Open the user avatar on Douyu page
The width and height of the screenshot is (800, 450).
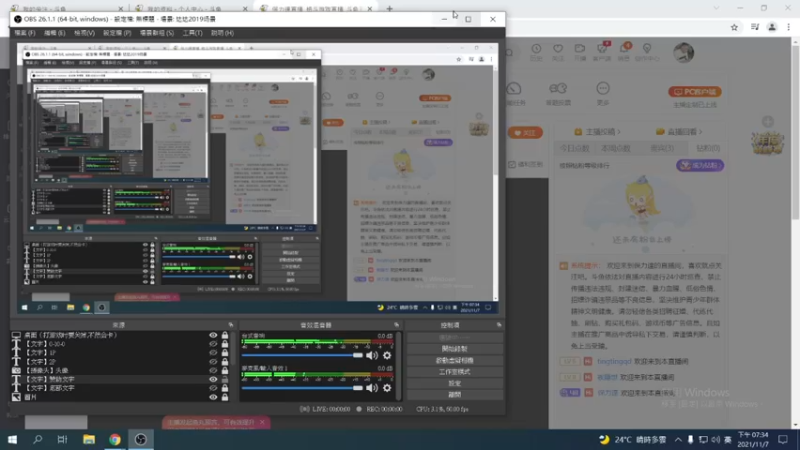click(683, 53)
